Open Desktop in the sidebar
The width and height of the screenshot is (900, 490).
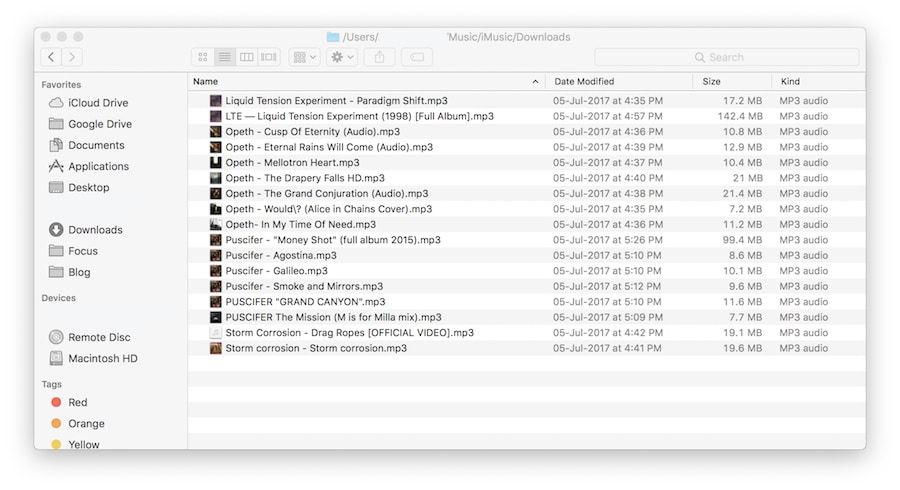tap(88, 188)
